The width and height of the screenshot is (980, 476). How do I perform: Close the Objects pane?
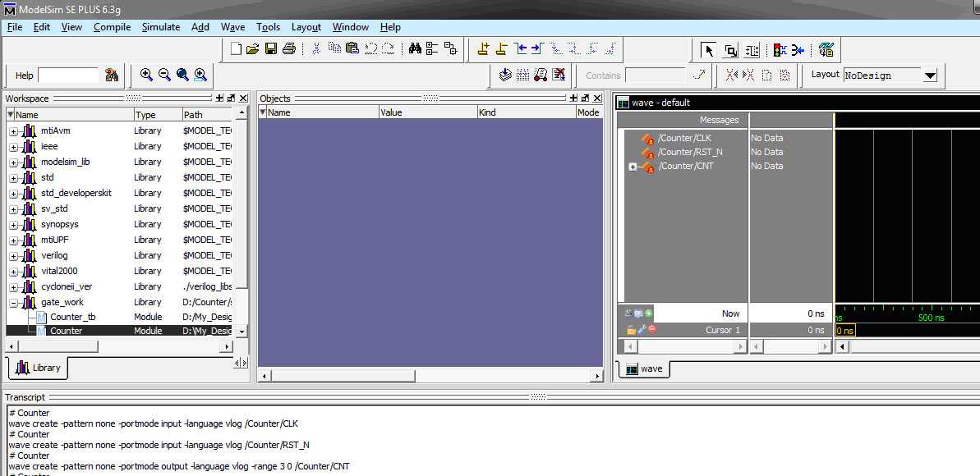click(597, 98)
